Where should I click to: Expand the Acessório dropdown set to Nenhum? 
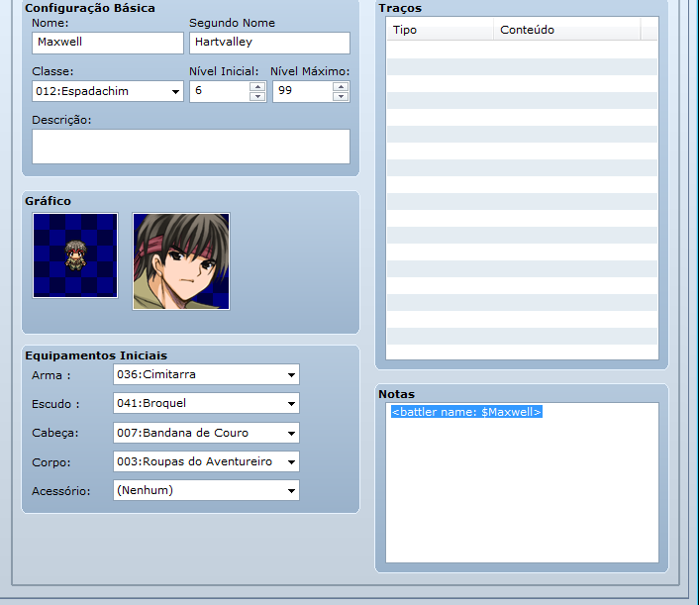(206, 490)
